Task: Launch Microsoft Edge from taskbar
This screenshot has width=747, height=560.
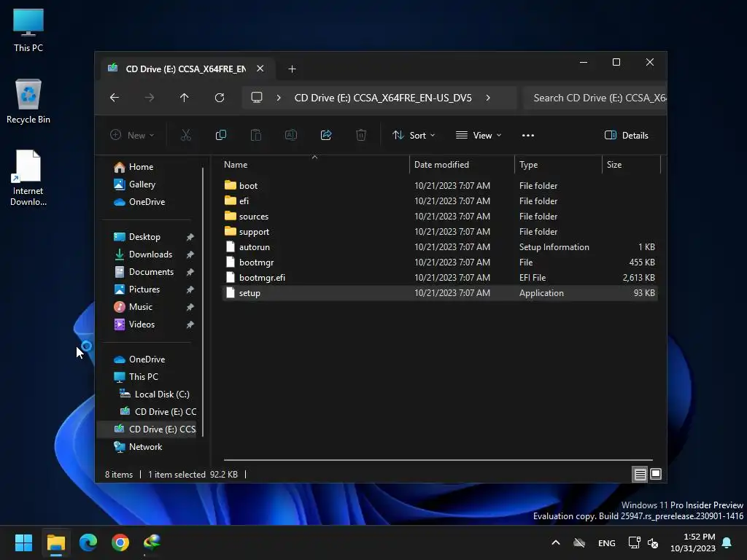Action: pos(88,542)
